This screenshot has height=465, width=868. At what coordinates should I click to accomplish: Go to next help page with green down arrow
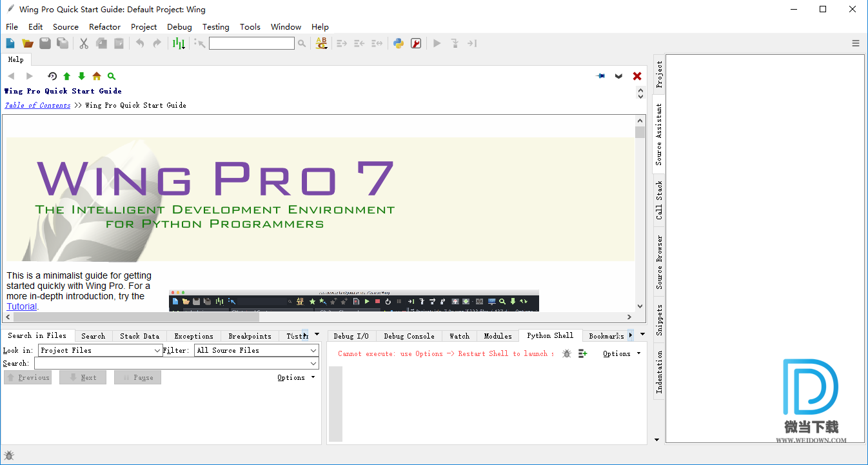[81, 76]
